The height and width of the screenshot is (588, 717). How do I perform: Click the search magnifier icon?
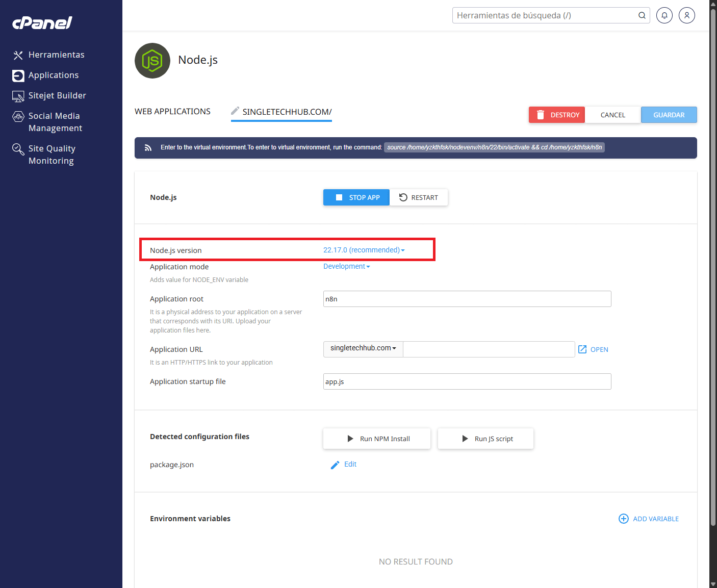642,15
